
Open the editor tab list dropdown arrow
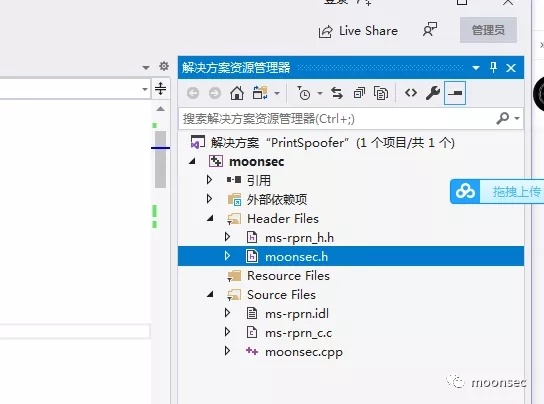[146, 67]
